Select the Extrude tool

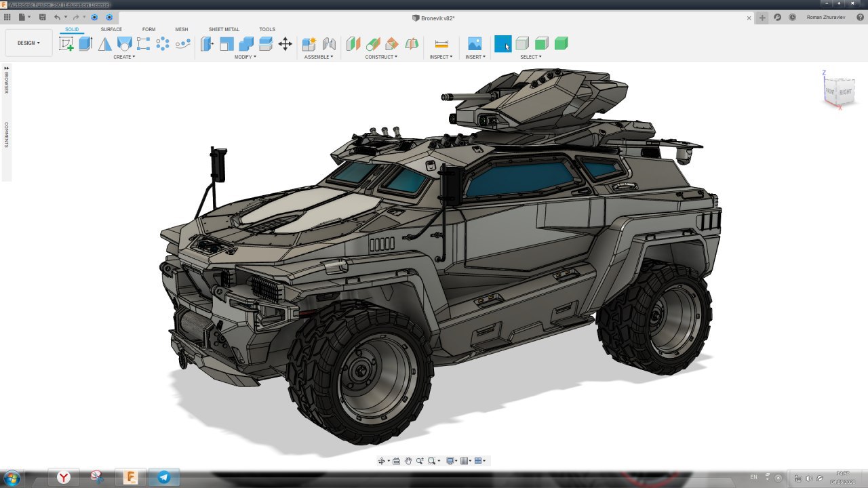click(85, 44)
